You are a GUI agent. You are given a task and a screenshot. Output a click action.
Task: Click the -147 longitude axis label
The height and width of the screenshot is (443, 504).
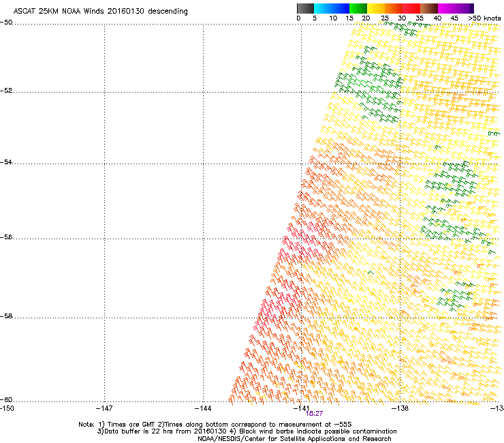click(x=104, y=408)
